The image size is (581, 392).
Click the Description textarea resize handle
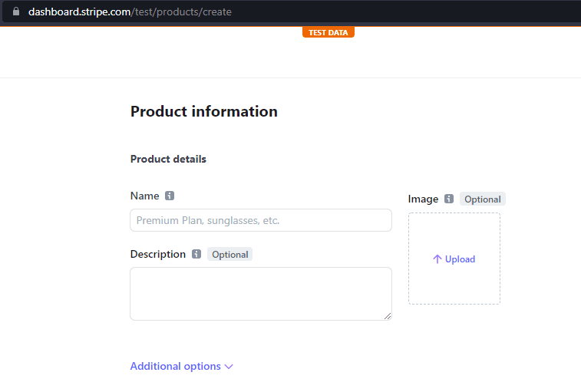388,316
